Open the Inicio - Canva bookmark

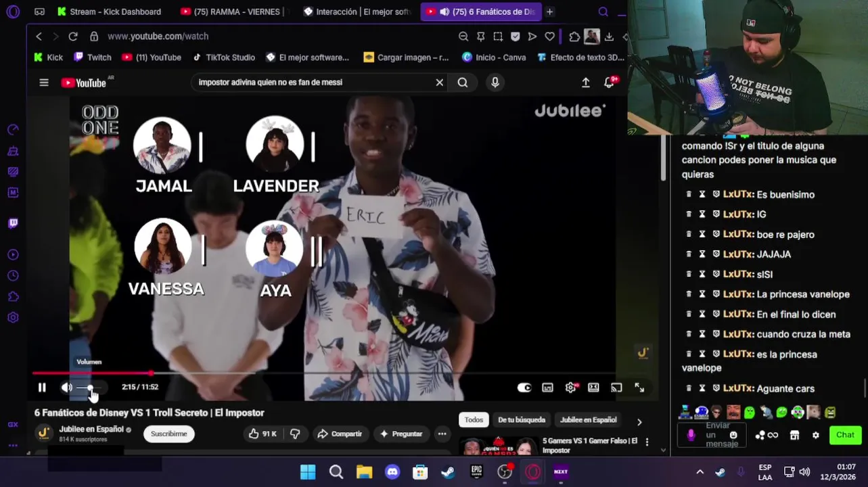494,57
